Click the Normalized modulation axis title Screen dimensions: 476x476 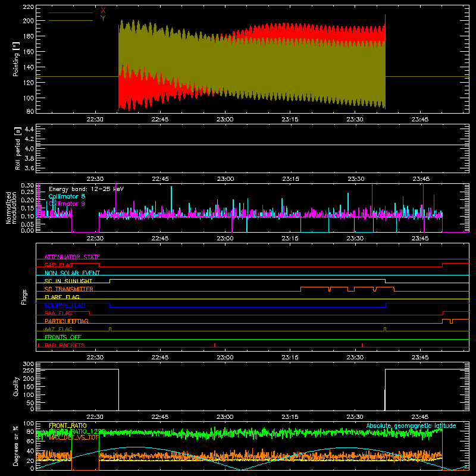(11, 208)
